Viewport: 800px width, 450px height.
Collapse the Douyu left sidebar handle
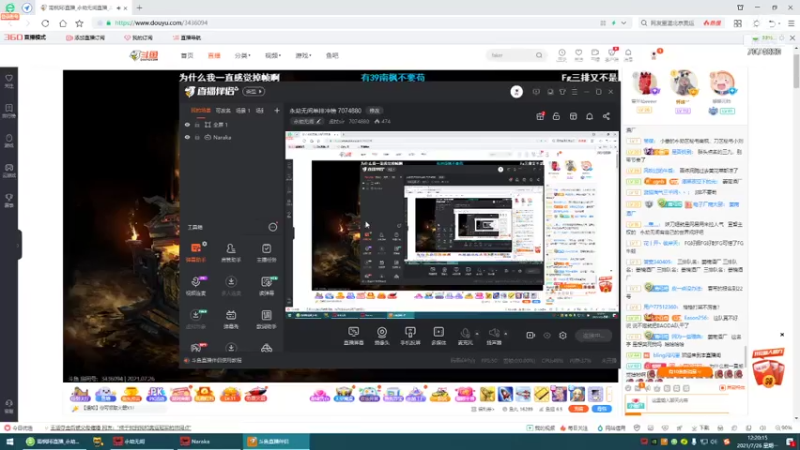point(19,245)
